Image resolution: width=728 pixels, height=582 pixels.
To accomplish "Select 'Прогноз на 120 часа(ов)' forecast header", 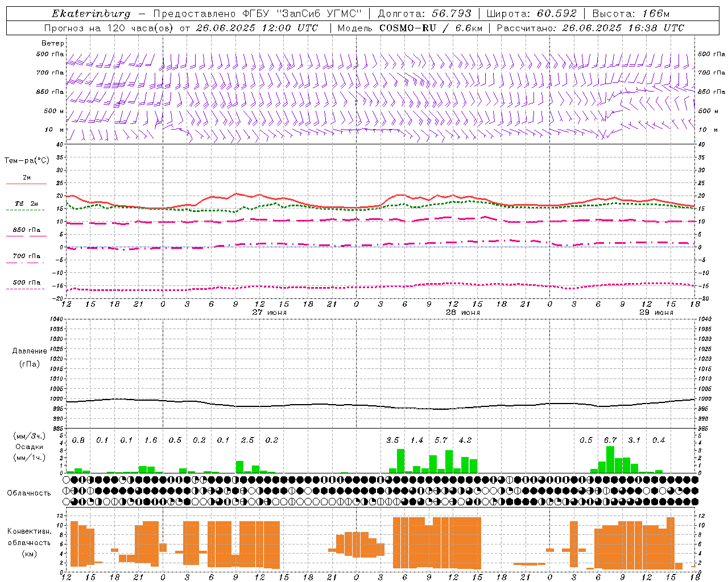I will 110,28.
